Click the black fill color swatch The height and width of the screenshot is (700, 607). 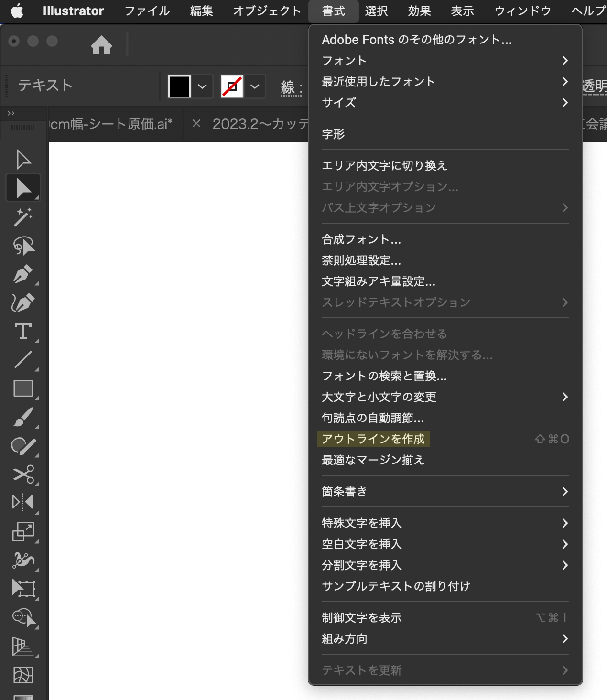click(179, 86)
